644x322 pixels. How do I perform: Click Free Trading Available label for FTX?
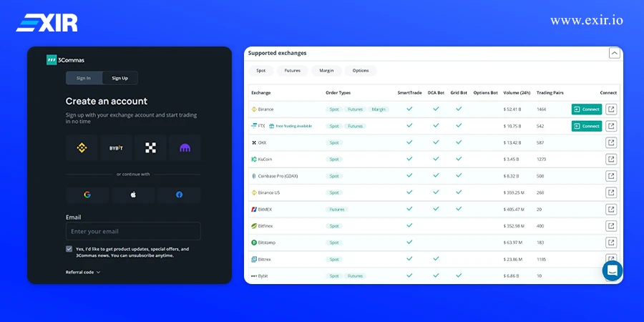coord(291,126)
